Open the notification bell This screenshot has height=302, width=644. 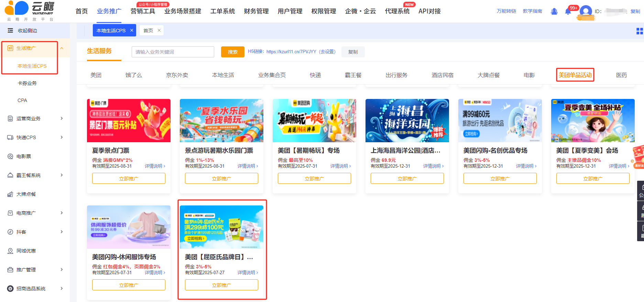tap(568, 11)
